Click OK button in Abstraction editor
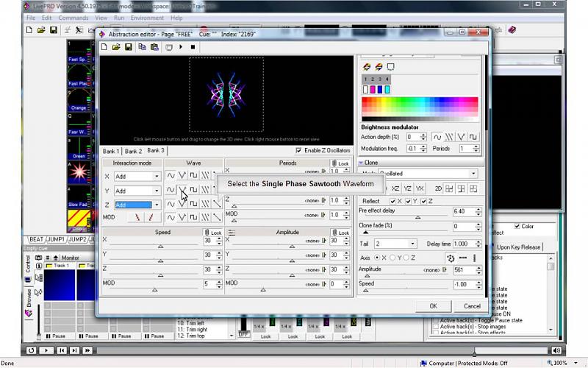588x368 pixels. pyautogui.click(x=433, y=306)
